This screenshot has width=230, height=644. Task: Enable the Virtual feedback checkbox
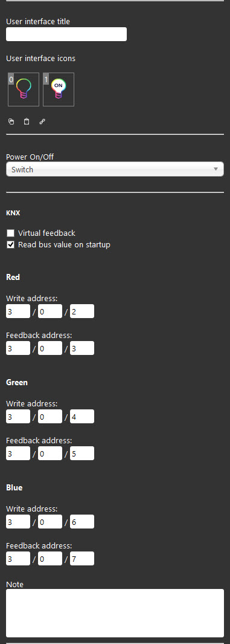11,233
